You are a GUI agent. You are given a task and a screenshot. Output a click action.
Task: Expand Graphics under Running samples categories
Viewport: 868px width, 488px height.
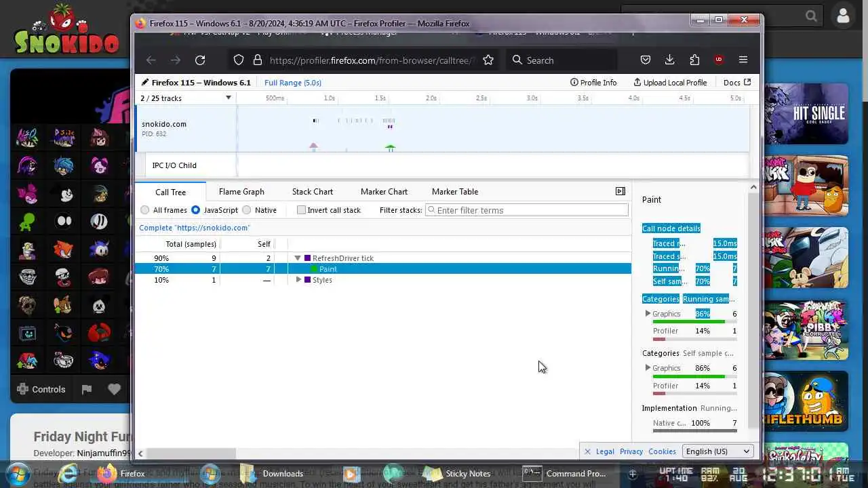pyautogui.click(x=648, y=314)
